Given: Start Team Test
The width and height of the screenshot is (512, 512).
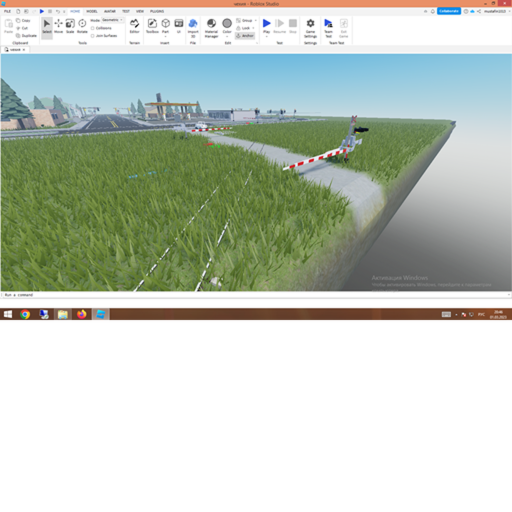Looking at the screenshot, I should 328,28.
